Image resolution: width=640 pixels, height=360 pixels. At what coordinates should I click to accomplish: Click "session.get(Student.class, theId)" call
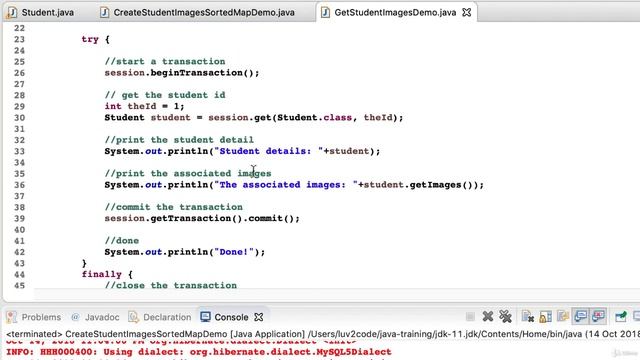point(302,118)
